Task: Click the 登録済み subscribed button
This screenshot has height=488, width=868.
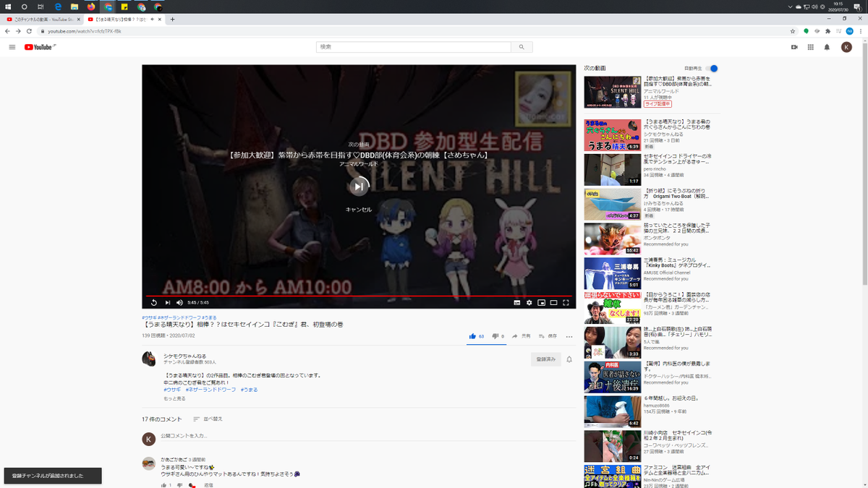Action: click(546, 359)
